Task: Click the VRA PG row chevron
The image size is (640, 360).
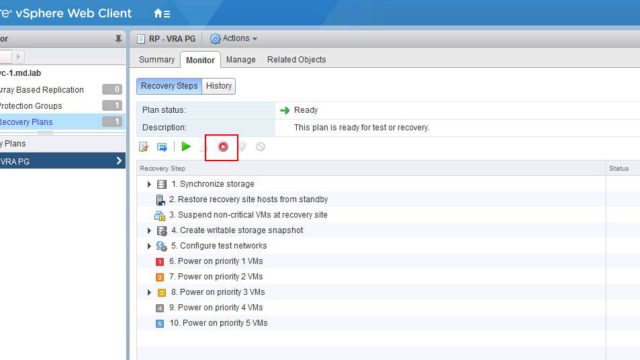Action: point(119,161)
